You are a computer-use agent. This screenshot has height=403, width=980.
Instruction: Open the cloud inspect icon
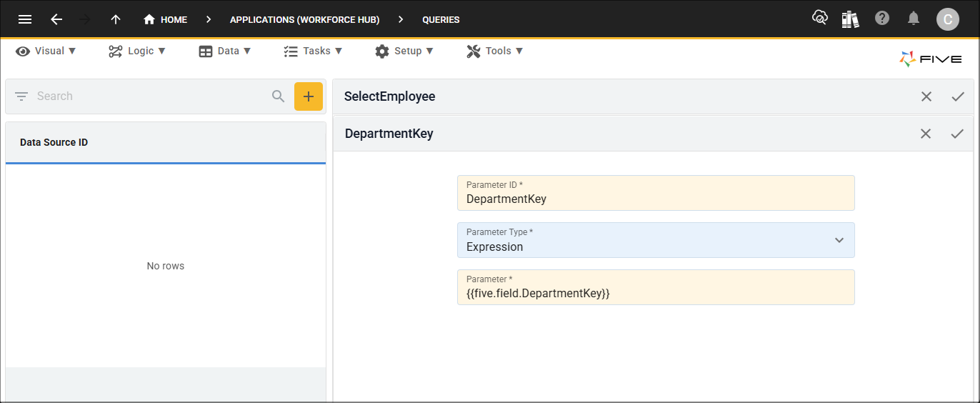tap(820, 18)
